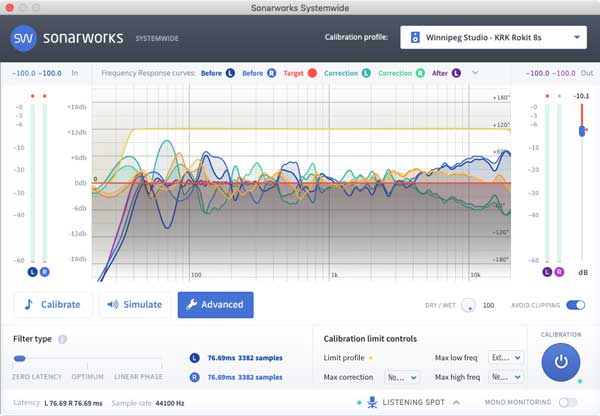Image resolution: width=600 pixels, height=416 pixels.
Task: Expand more frequency response curve options
Action: pyautogui.click(x=475, y=73)
